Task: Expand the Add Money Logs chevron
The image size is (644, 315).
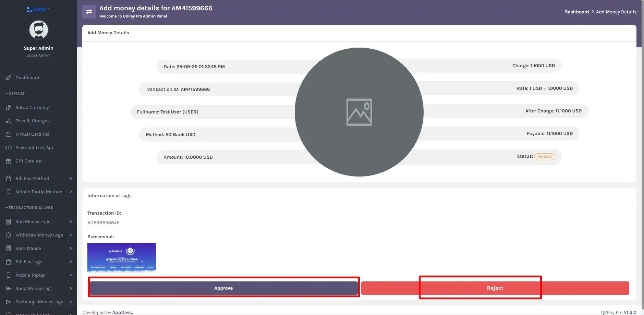Action: coord(71,222)
